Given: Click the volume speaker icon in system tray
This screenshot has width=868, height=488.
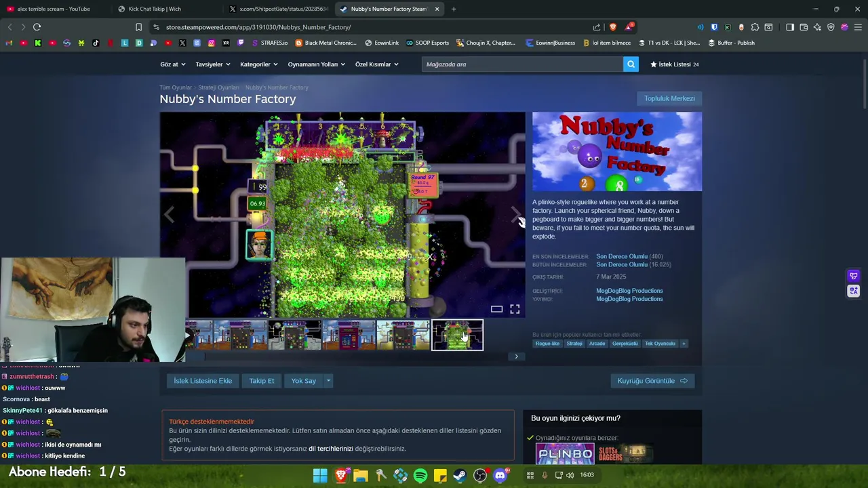Looking at the screenshot, I should click(x=570, y=475).
